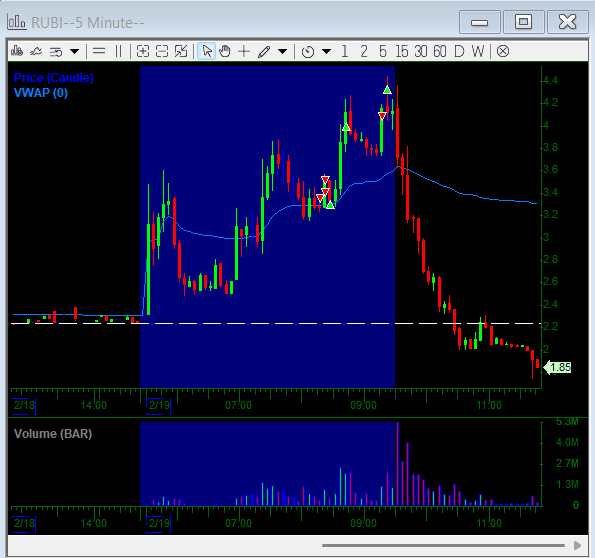This screenshot has width=595, height=558.
Task: Select the arrow pointer tool
Action: click(207, 51)
